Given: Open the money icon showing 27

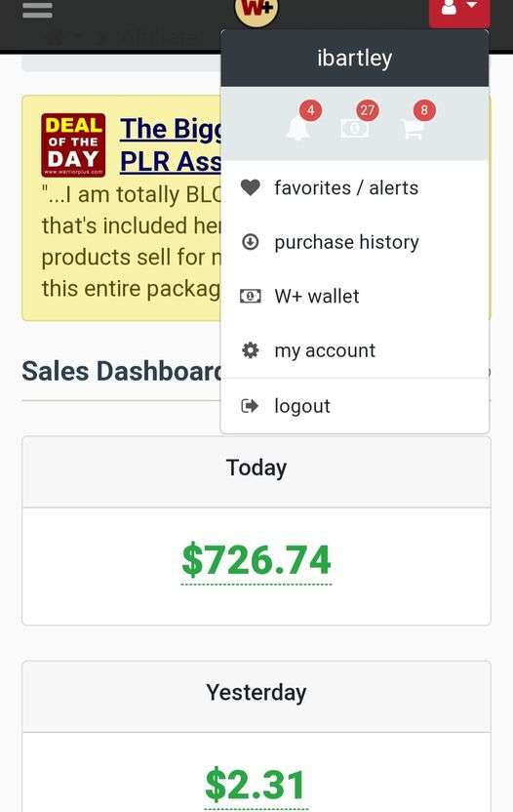Looking at the screenshot, I should tap(355, 128).
